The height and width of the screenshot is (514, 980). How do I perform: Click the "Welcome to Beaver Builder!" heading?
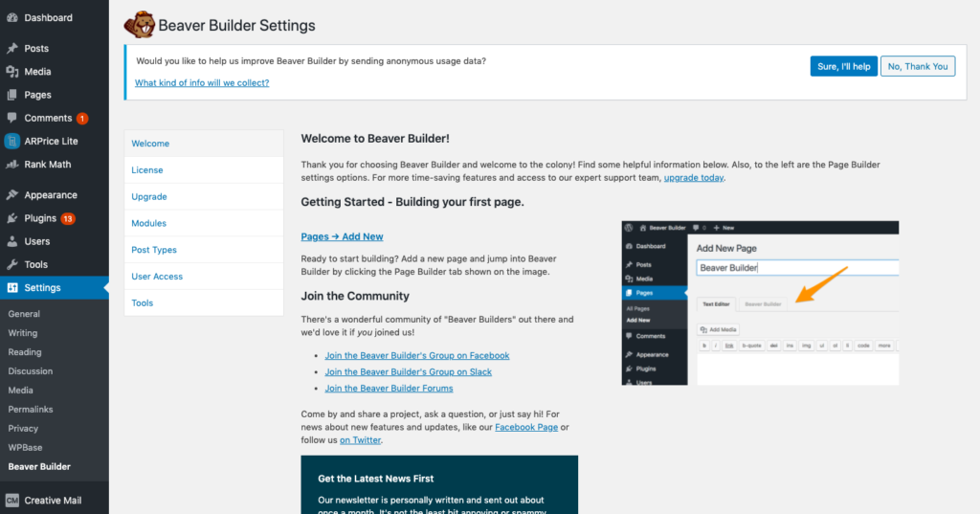pyautogui.click(x=375, y=139)
